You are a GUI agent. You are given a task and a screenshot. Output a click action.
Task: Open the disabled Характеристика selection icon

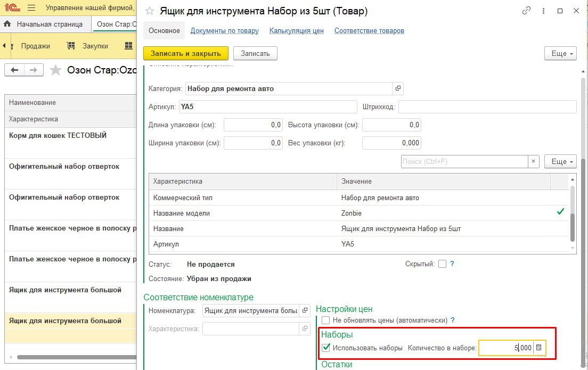(x=305, y=328)
